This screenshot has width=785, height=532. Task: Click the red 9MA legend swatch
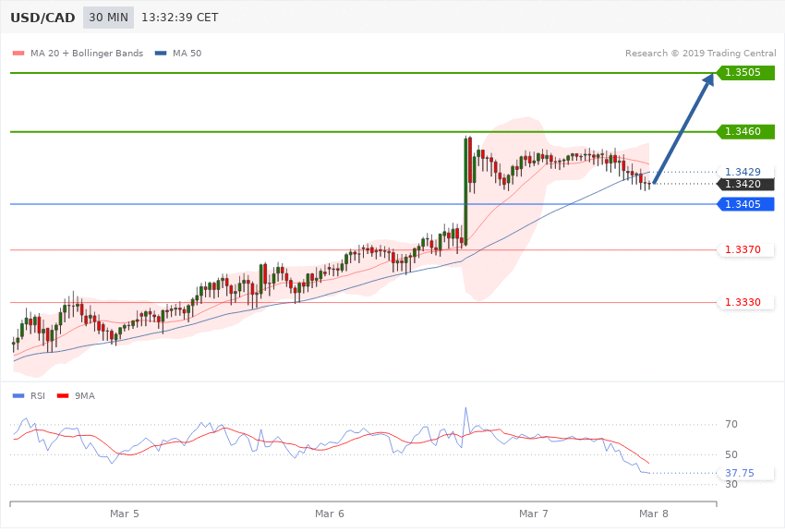point(63,396)
